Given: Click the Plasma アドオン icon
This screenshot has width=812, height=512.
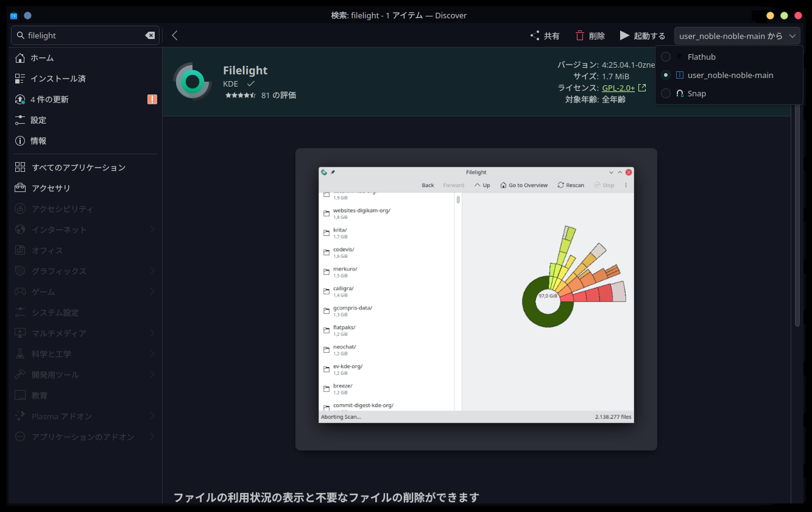Looking at the screenshot, I should click(x=20, y=416).
